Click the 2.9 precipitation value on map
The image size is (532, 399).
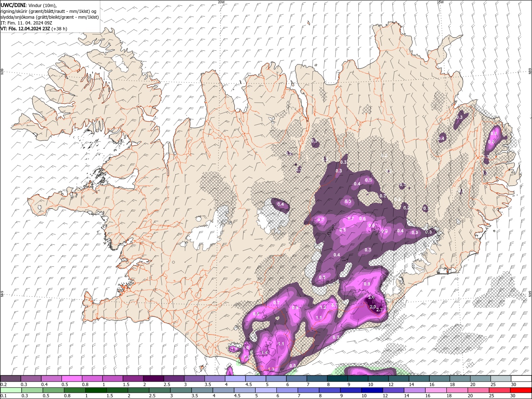(x=372, y=307)
